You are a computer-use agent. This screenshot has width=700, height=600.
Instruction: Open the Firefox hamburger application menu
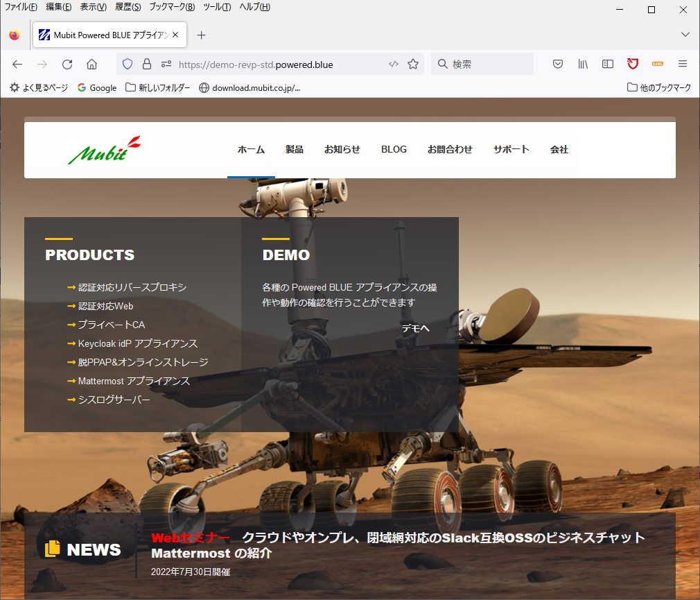[683, 64]
